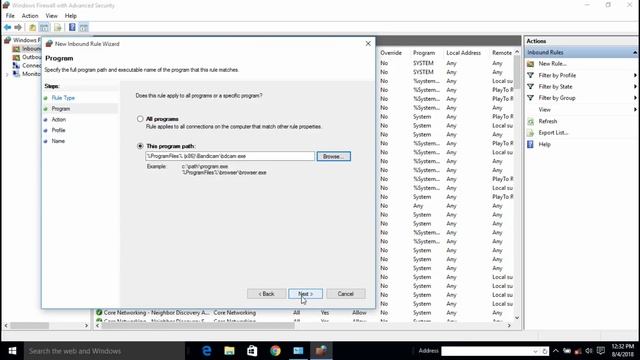Close the New Inbound Rule Wizard
640x360 pixels.
(x=368, y=43)
